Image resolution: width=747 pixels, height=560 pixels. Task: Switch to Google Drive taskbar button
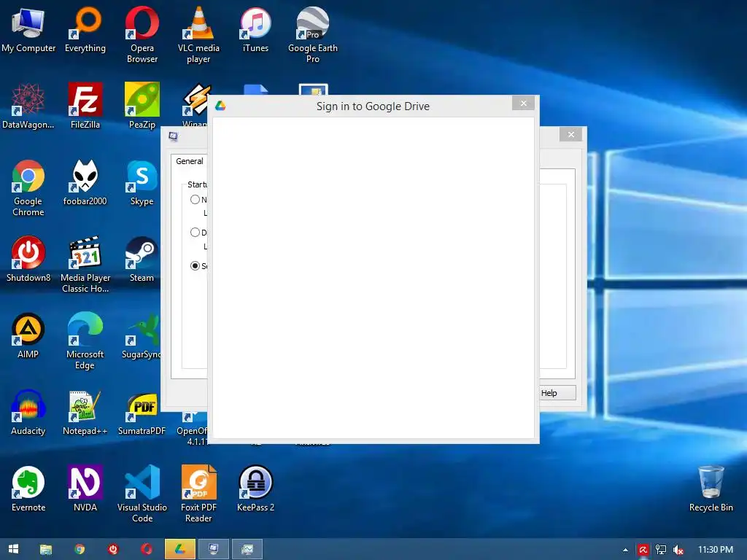pyautogui.click(x=180, y=550)
